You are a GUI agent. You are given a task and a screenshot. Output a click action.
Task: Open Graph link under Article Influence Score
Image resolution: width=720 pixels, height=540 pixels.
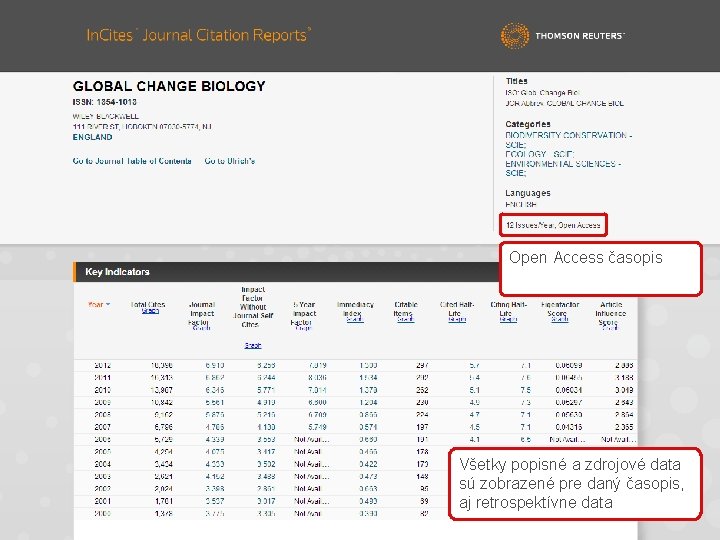(x=610, y=328)
